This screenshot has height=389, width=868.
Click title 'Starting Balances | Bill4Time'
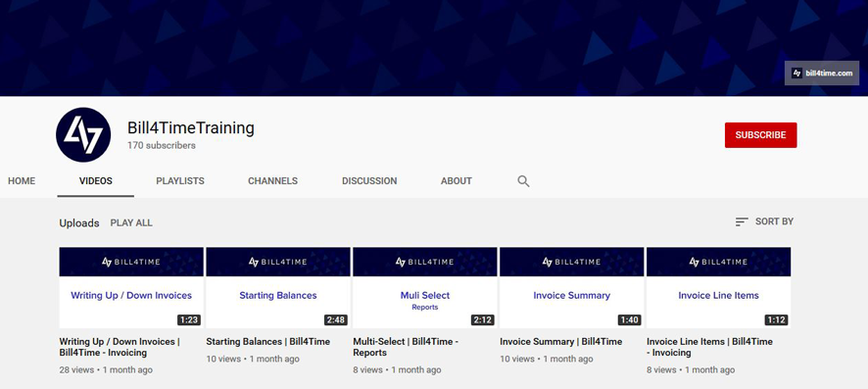pos(267,342)
